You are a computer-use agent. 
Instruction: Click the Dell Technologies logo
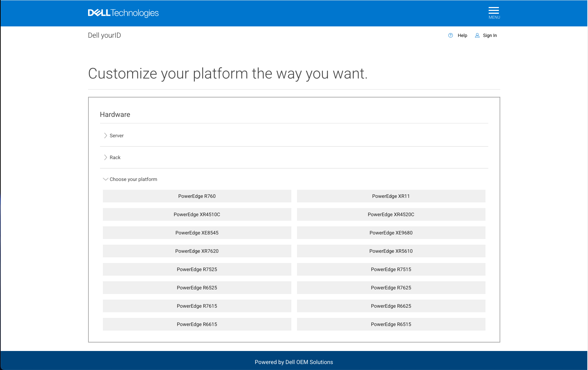coord(123,13)
